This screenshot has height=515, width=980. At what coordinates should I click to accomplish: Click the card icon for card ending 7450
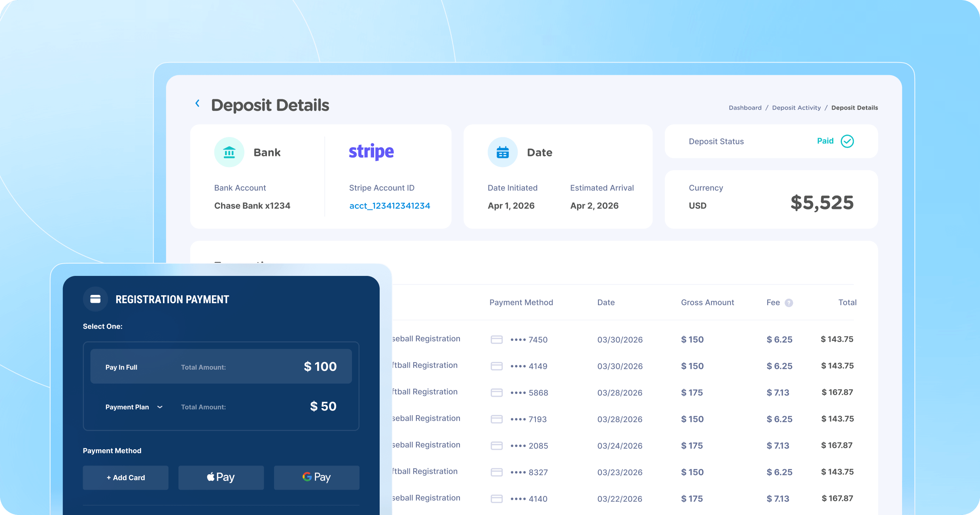(497, 340)
